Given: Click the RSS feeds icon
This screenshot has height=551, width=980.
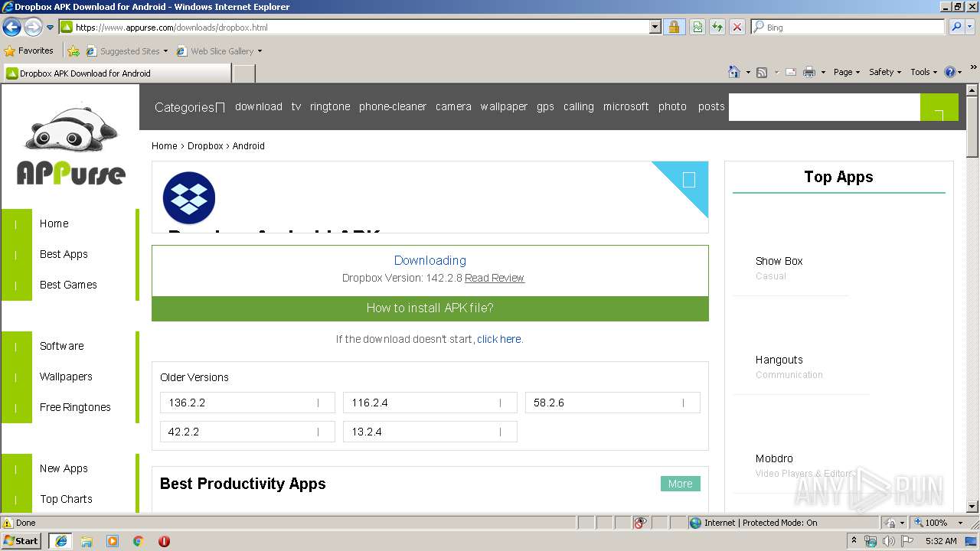Looking at the screenshot, I should [x=762, y=72].
